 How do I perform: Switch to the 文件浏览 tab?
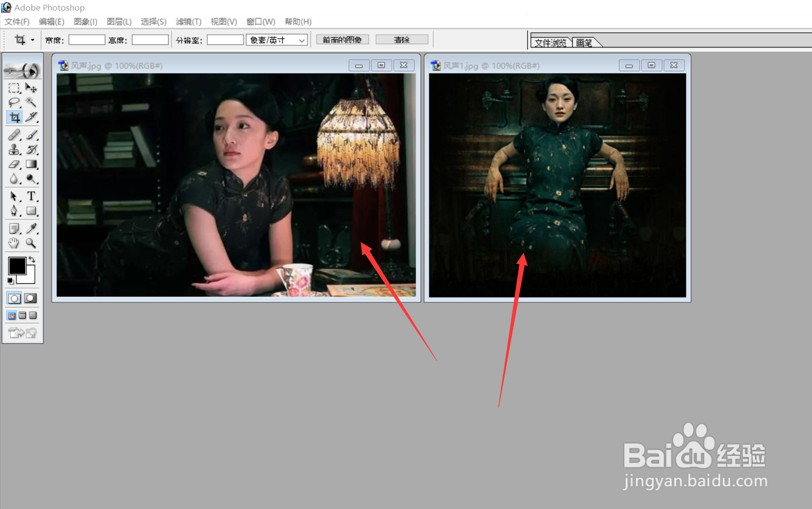pyautogui.click(x=550, y=43)
